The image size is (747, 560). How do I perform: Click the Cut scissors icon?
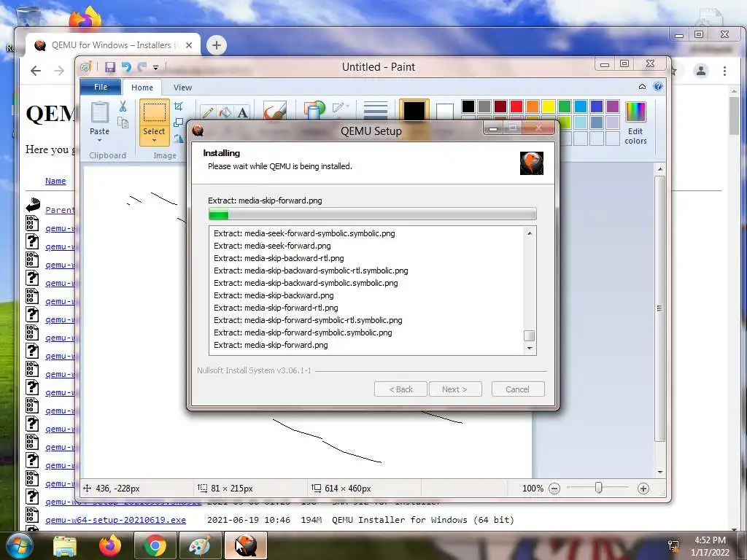123,106
